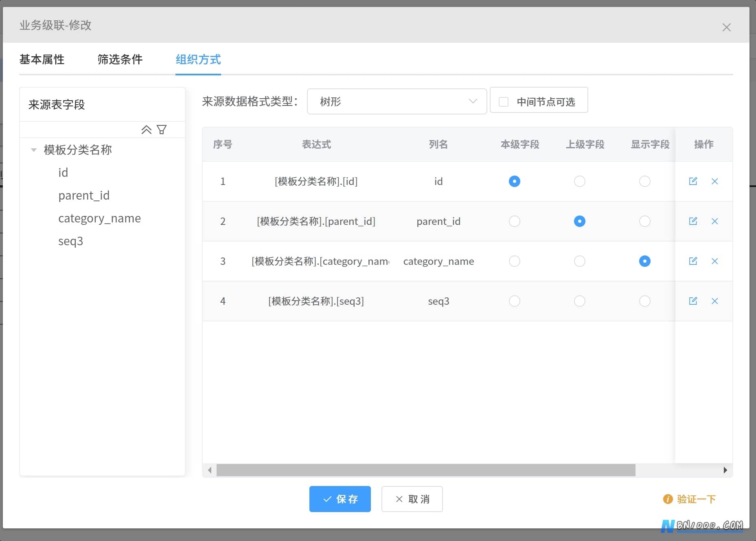Select category_name in the source fields tree
The image size is (756, 541).
(99, 218)
